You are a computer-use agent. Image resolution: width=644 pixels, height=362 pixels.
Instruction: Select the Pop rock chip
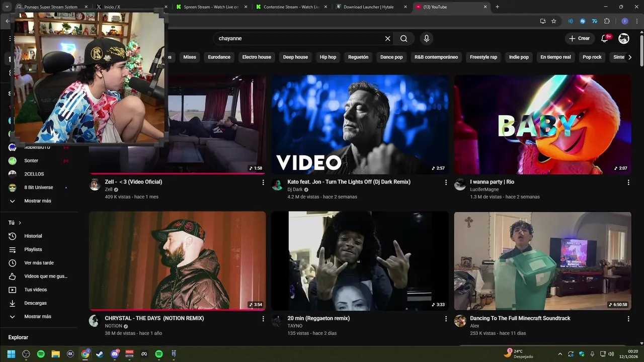(x=592, y=57)
